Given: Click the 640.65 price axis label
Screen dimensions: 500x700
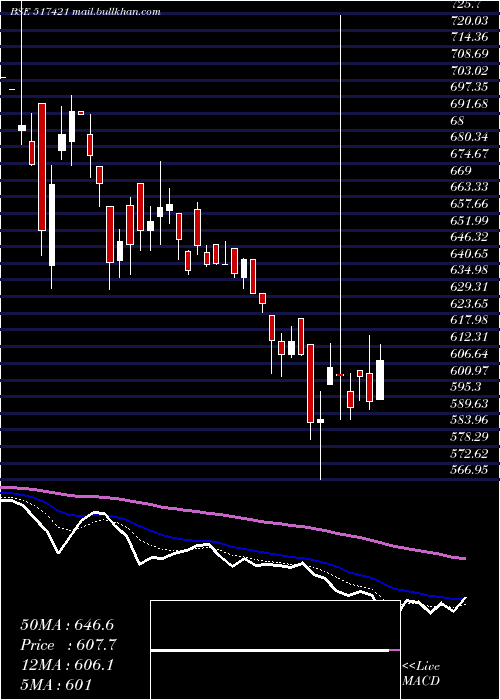Looking at the screenshot, I should click(470, 254).
